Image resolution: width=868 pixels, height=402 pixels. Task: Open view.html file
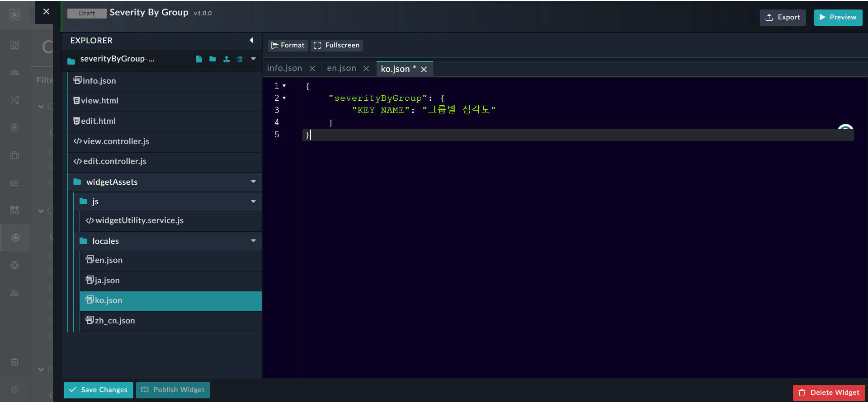tap(165, 101)
